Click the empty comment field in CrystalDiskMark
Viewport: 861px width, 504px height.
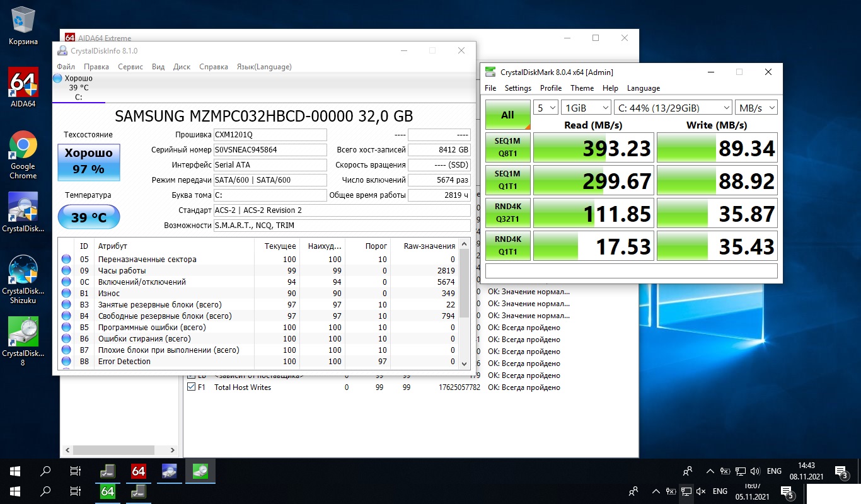[x=632, y=271]
